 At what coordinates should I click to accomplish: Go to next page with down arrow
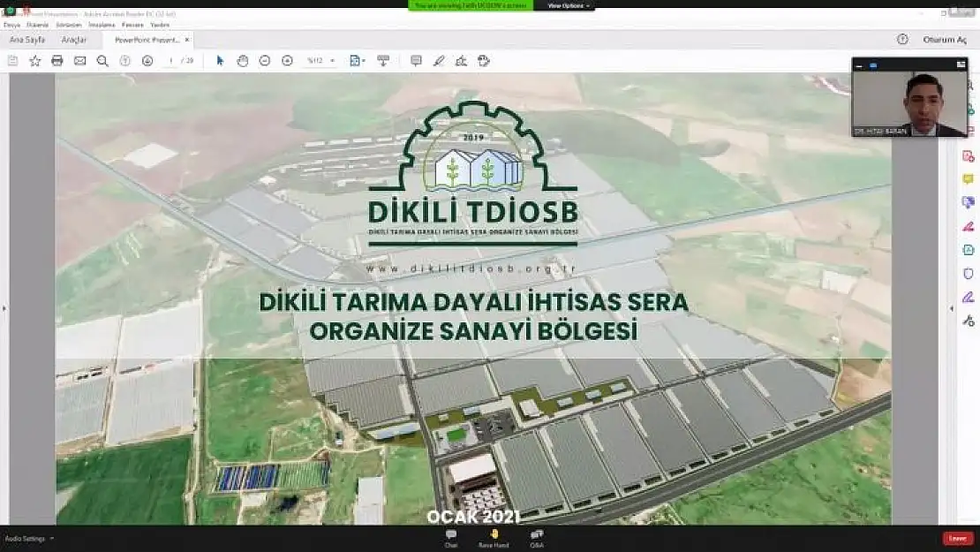click(147, 61)
